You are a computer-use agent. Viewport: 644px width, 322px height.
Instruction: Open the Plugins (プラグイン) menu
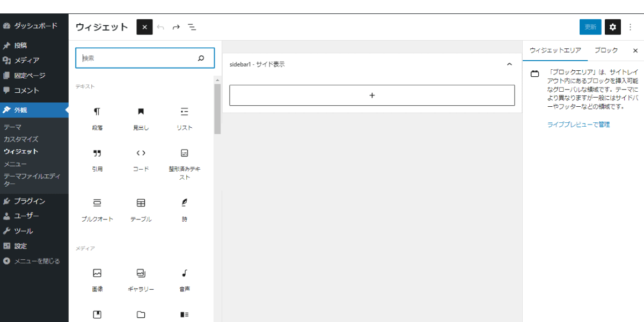point(34,201)
